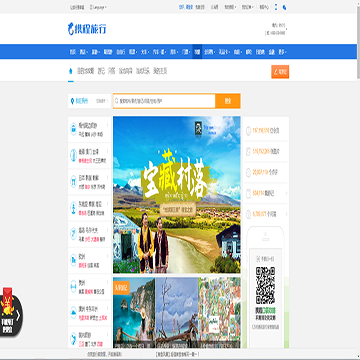Open the dead tree beach thumbnail

177,312
